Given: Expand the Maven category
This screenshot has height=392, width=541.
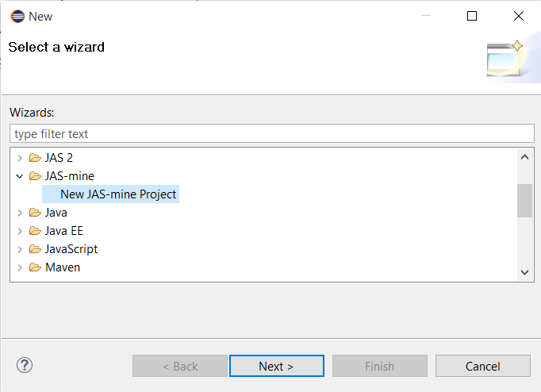Looking at the screenshot, I should click(20, 267).
